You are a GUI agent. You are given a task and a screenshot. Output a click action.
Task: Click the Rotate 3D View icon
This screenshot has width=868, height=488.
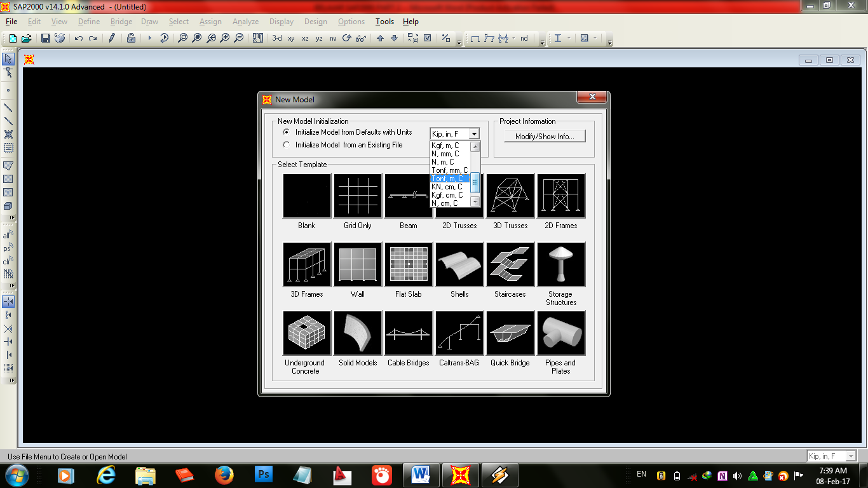coord(347,38)
